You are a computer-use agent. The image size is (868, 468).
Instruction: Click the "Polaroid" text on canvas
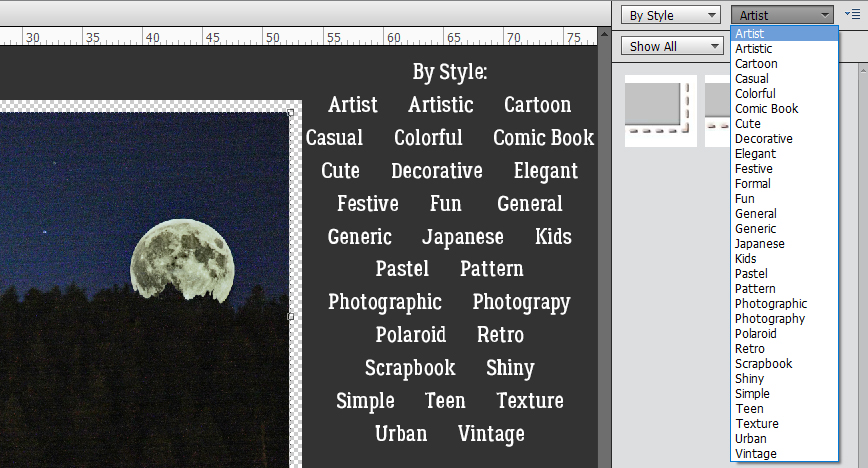pyautogui.click(x=411, y=335)
